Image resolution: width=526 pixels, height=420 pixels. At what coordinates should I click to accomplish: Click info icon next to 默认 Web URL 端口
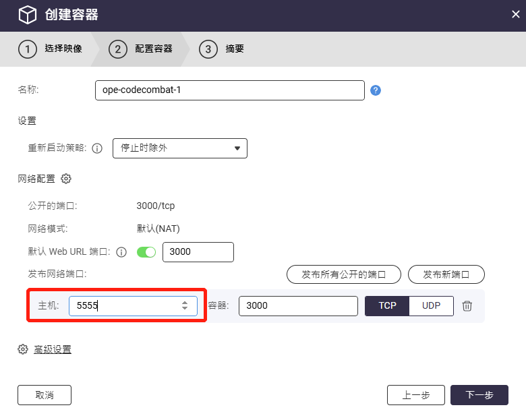121,252
